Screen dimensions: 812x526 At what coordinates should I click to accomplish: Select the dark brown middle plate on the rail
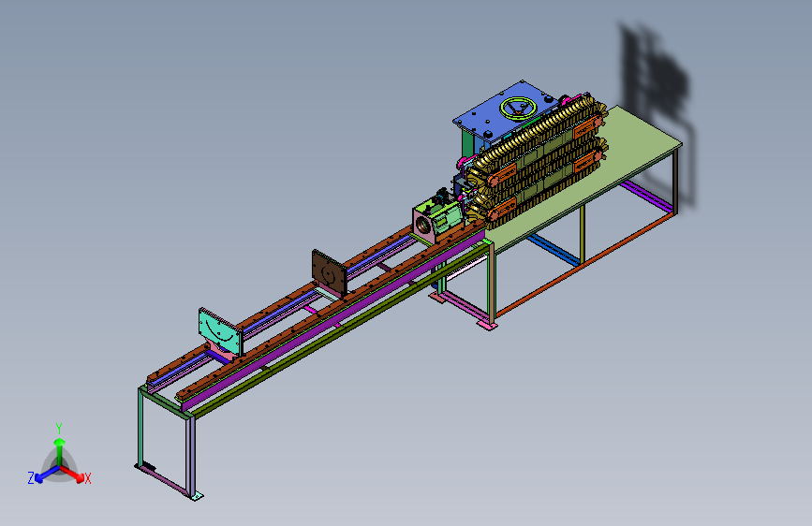329,272
